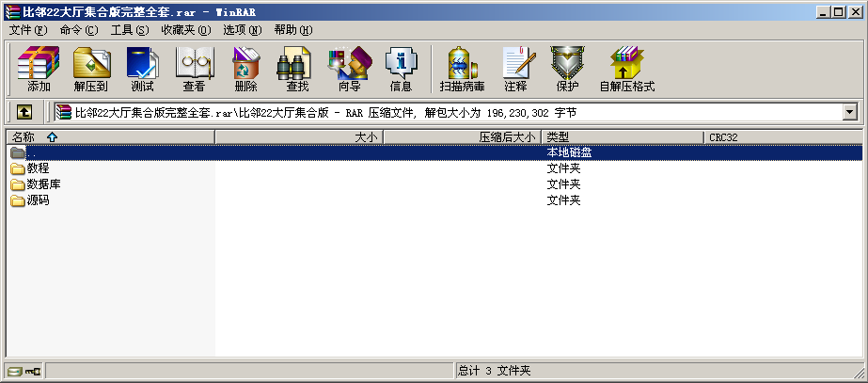Start 扫描病毒 virus scan

coord(462,69)
